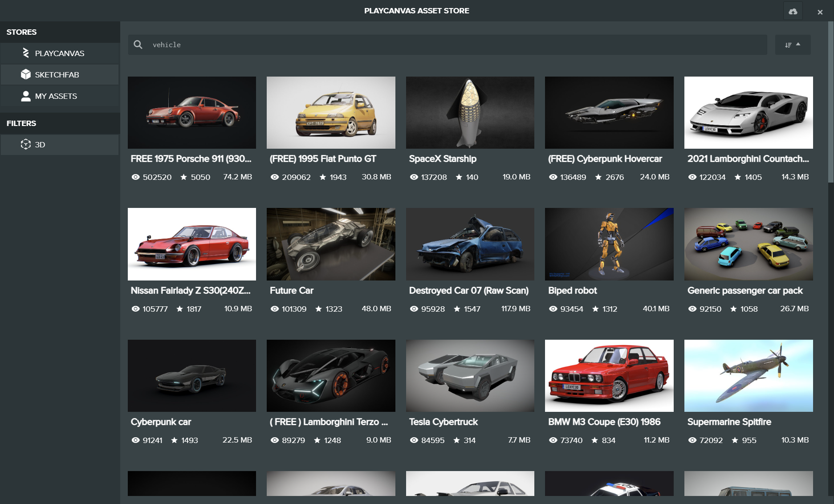834x504 pixels.
Task: Select the 3D cube filter icon
Action: [x=26, y=144]
